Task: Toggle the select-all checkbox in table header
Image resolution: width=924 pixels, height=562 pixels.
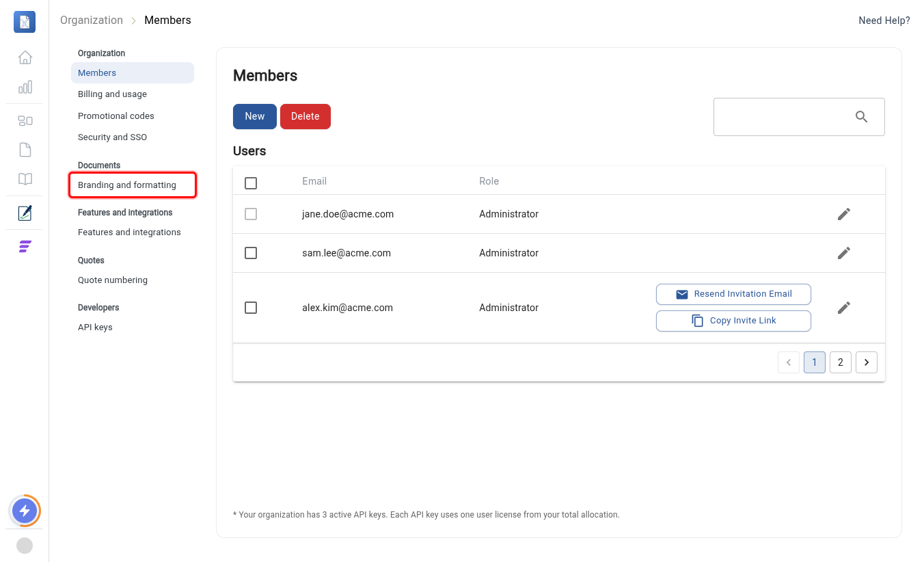Action: point(251,183)
